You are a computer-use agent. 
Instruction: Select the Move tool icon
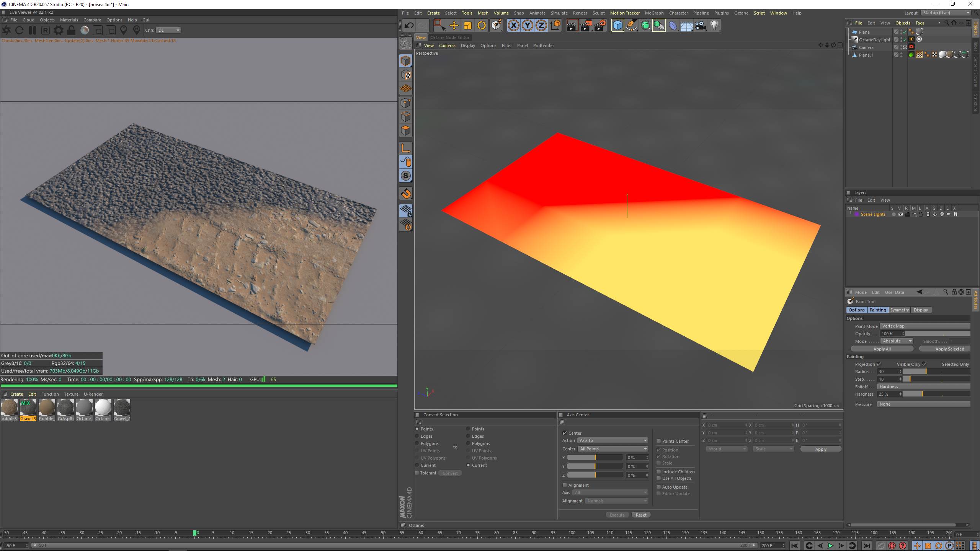(x=454, y=26)
